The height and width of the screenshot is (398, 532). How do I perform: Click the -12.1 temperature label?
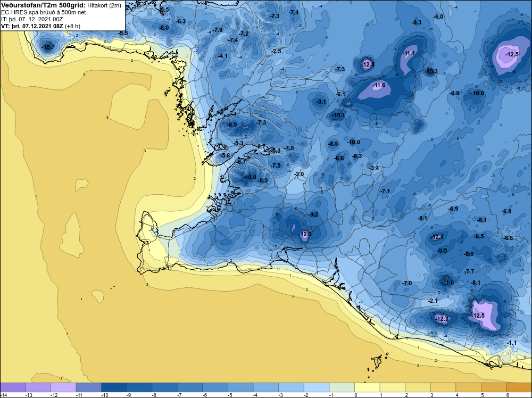pos(437,237)
